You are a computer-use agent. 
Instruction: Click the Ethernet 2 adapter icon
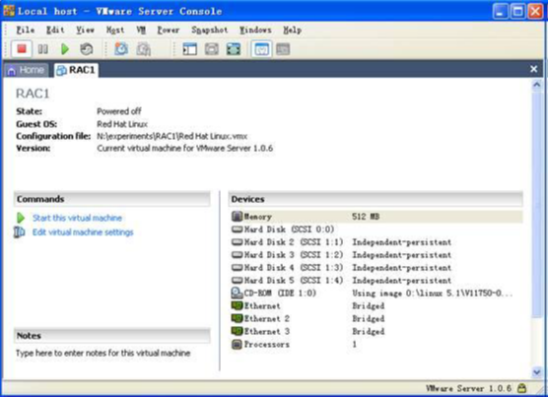tap(237, 318)
